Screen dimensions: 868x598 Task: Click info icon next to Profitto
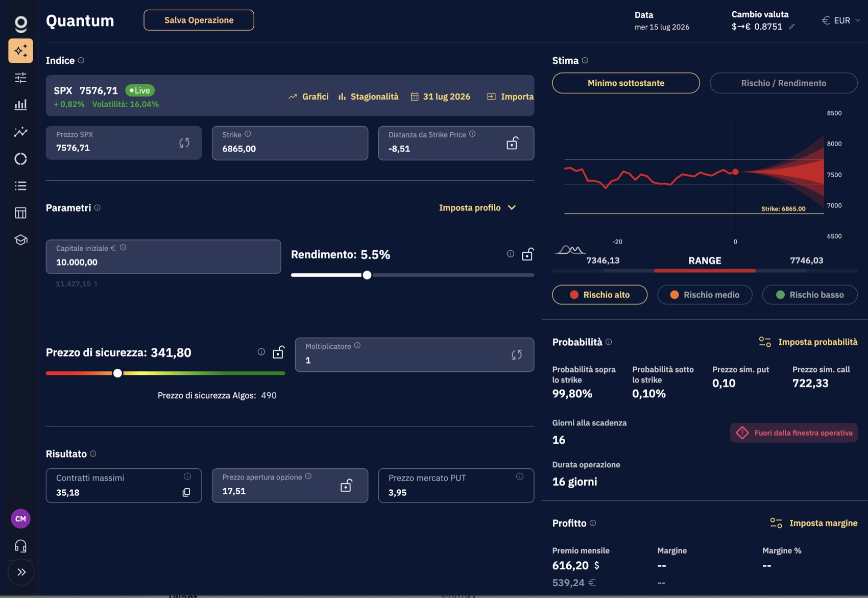pyautogui.click(x=593, y=523)
